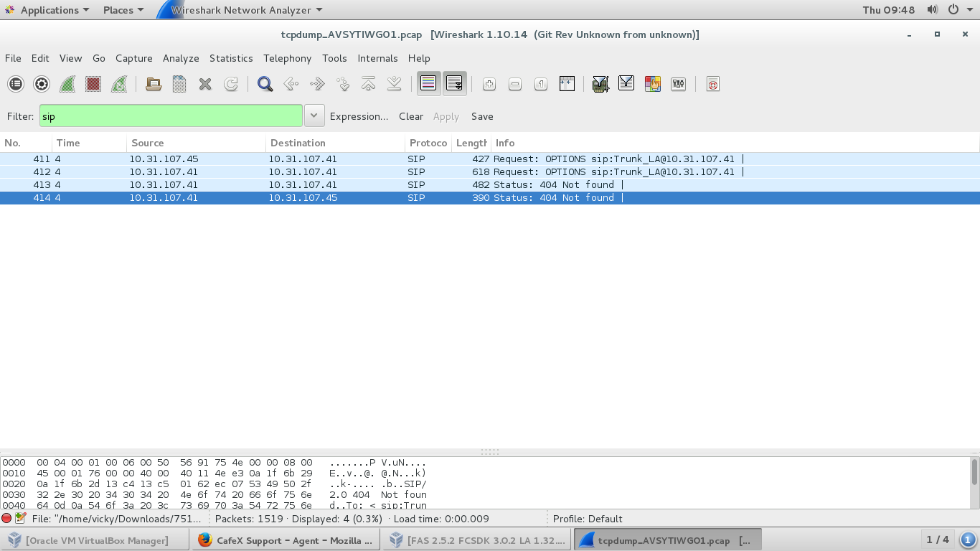
Task: Switch to Oracle VM VirtualBox Manager window
Action: (95, 540)
